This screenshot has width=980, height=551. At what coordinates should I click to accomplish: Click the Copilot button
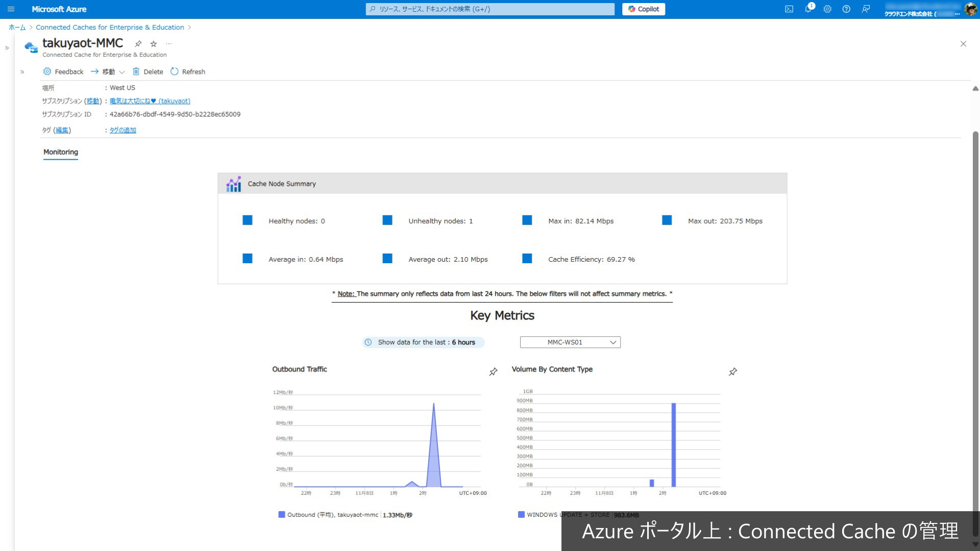coord(643,9)
